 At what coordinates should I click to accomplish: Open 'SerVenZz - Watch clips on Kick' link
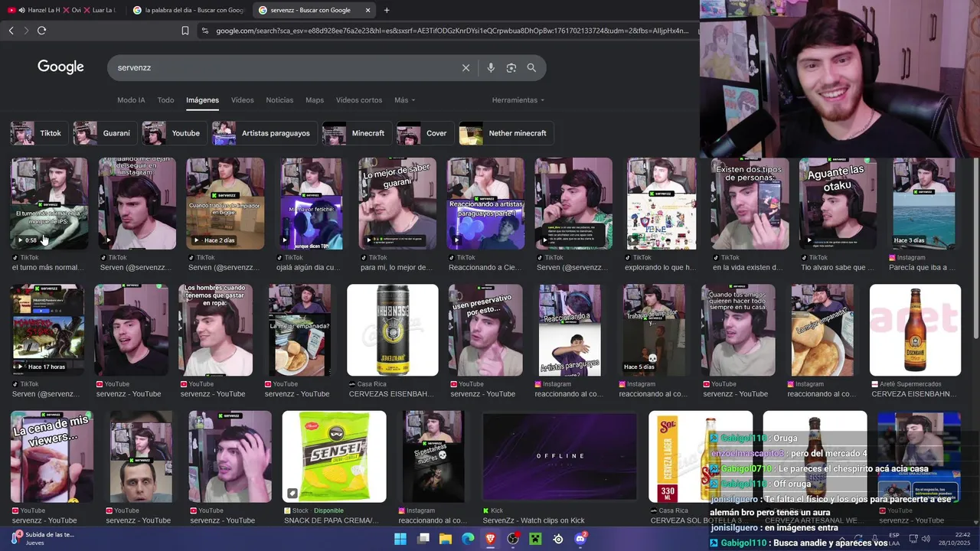534,520
